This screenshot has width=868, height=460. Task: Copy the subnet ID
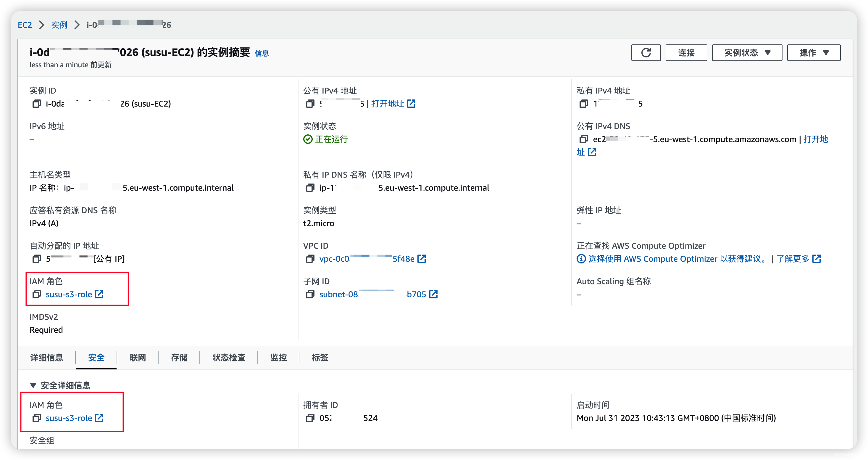[x=310, y=295]
